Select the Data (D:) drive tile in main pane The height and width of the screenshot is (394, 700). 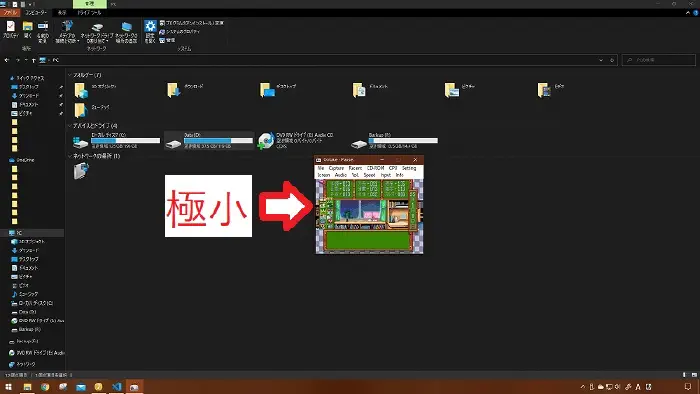click(209, 140)
